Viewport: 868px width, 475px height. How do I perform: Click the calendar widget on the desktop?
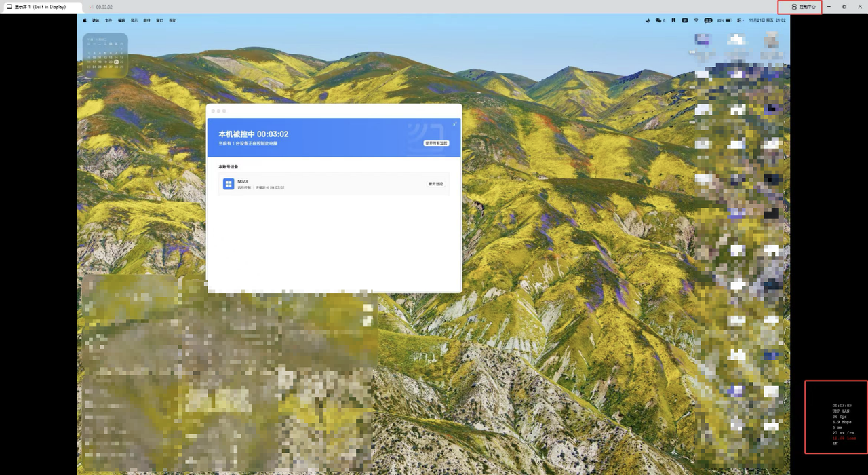coord(105,55)
